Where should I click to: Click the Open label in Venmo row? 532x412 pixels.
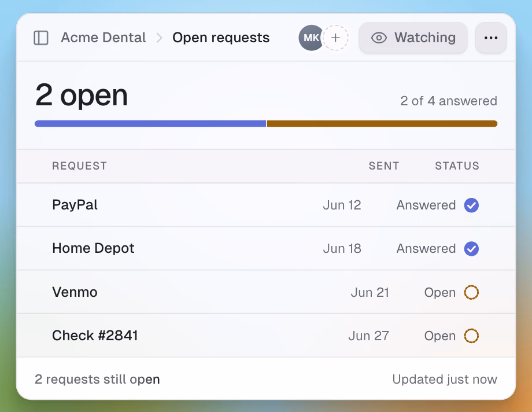pos(439,292)
